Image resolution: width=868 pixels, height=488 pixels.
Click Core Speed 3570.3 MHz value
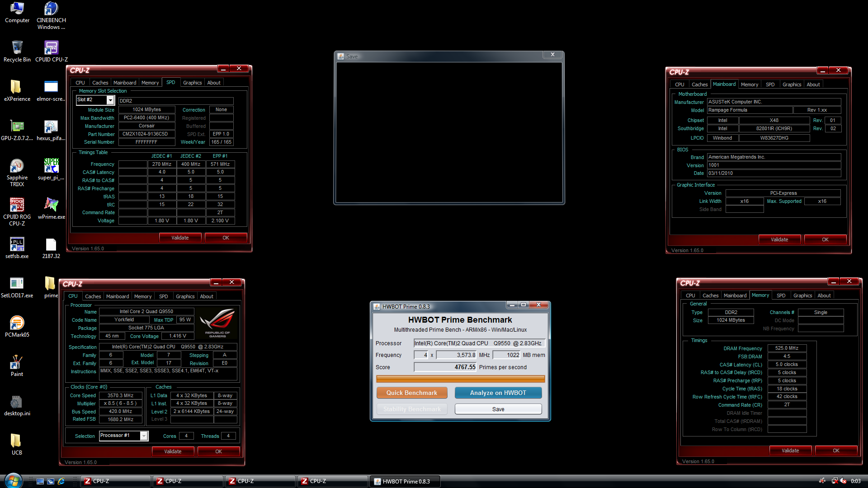(x=121, y=395)
